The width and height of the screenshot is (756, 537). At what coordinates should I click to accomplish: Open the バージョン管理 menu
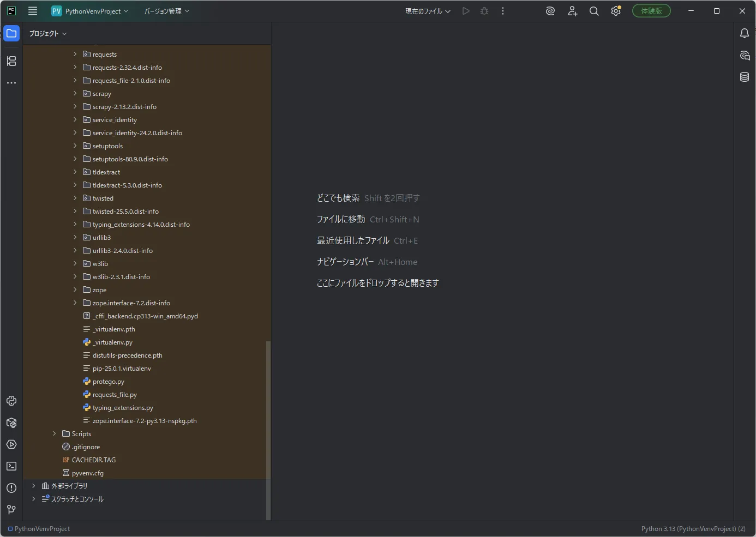pos(166,11)
